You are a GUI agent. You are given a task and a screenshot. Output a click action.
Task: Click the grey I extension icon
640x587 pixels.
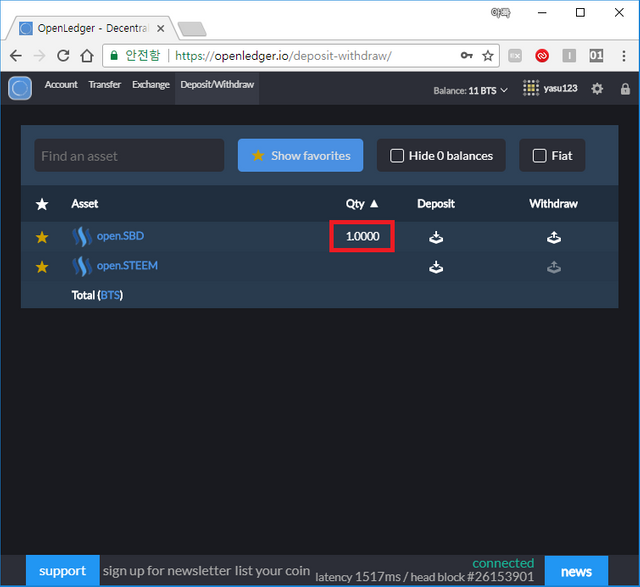569,56
